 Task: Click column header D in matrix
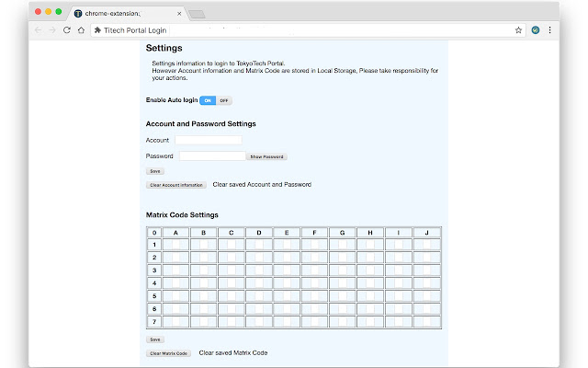[259, 233]
